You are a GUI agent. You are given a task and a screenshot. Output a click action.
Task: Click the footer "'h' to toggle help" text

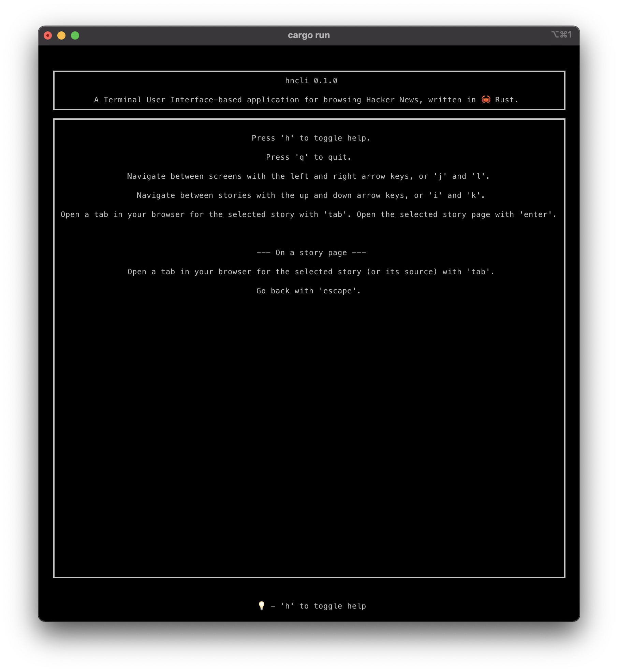pyautogui.click(x=323, y=606)
